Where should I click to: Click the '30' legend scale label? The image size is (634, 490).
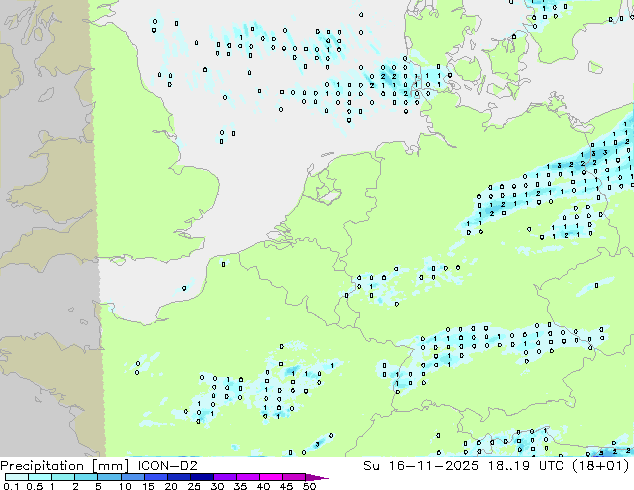tap(217, 486)
